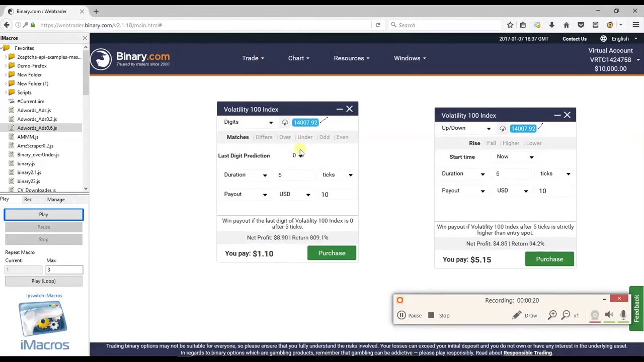644x362 pixels.
Task: Click the toolbar icon left of downloads arrow
Action: coord(537,25)
